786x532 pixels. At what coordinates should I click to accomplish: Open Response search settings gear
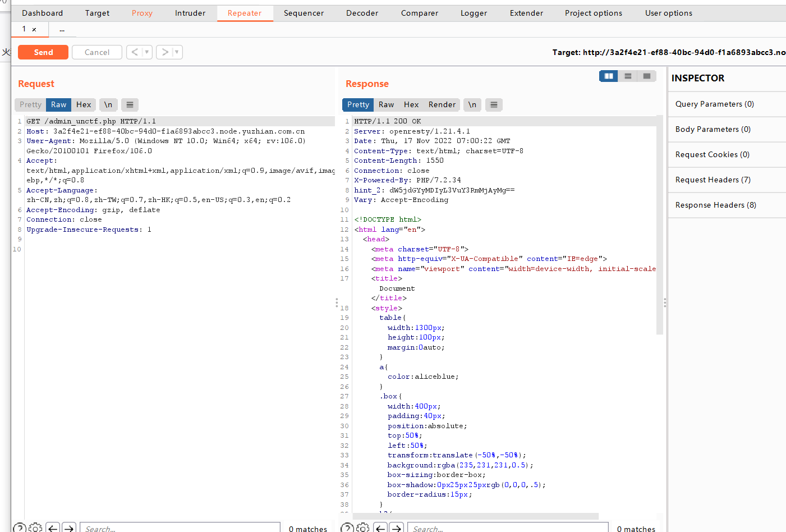(363, 528)
